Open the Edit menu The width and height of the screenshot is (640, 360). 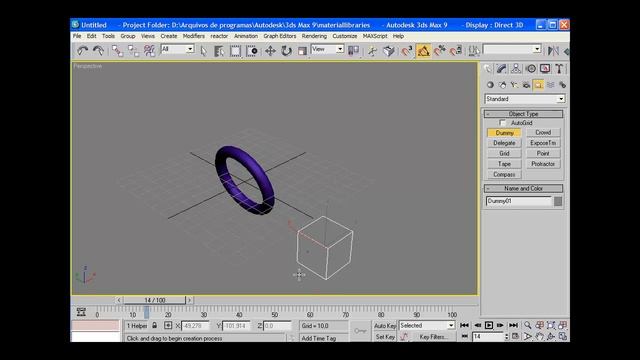pyautogui.click(x=91, y=36)
